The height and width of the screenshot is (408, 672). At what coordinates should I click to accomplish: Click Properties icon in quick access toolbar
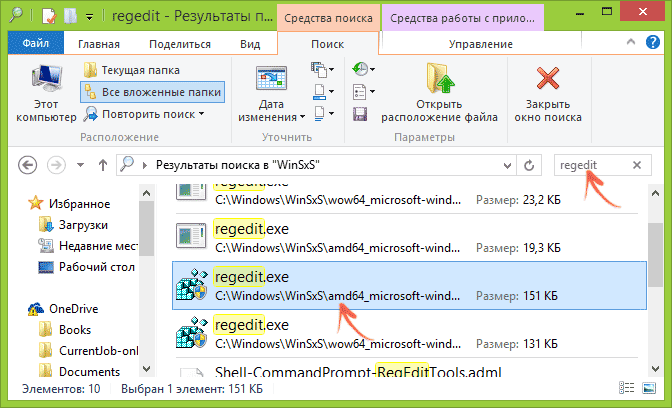49,16
